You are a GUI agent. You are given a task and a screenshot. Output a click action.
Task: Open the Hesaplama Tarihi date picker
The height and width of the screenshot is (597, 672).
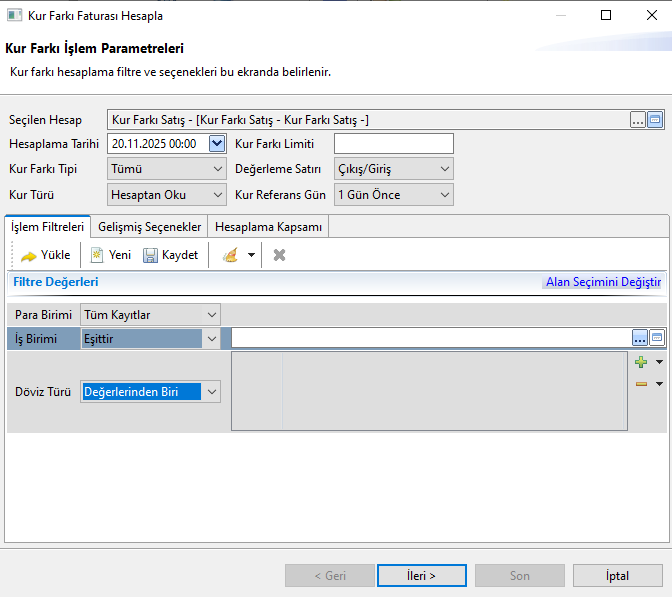tap(217, 143)
